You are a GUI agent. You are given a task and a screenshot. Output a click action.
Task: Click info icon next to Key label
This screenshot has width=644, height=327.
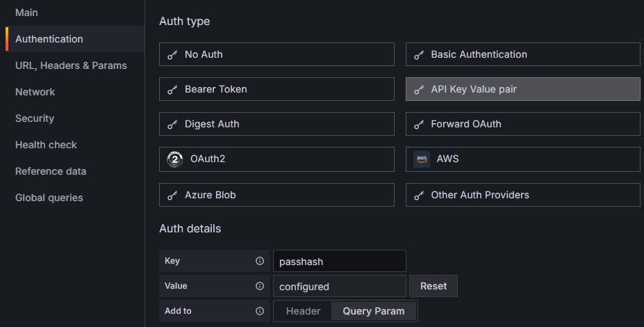[260, 261]
